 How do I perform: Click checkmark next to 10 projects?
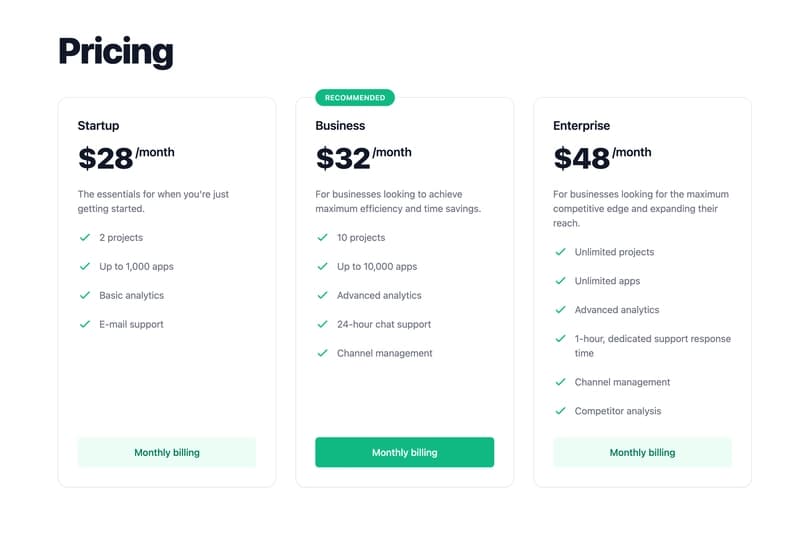(322, 238)
